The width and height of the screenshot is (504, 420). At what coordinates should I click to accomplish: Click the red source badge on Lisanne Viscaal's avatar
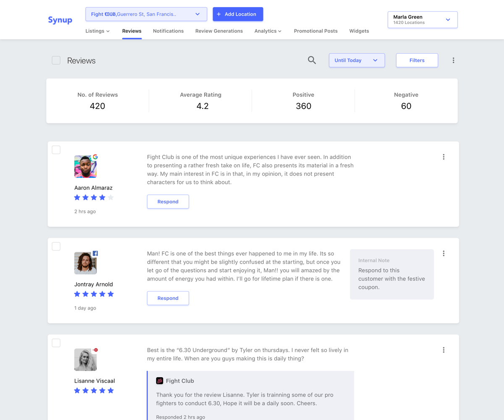click(x=95, y=350)
